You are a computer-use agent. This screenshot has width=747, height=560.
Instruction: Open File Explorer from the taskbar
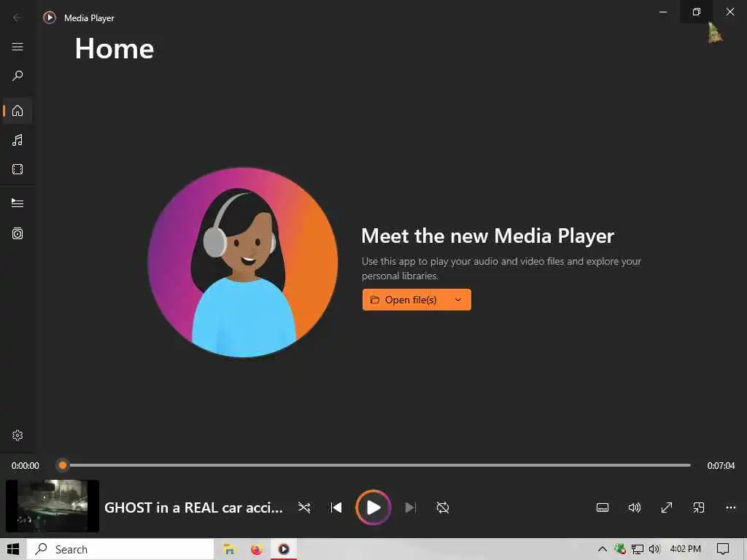click(230, 549)
